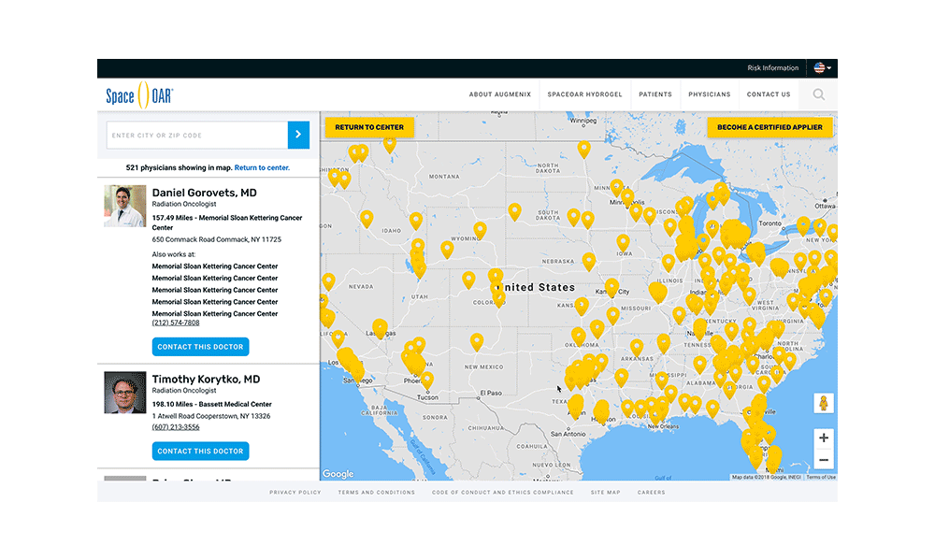Open the Contact Us menu item
Screen dimensions: 935x560
pos(769,94)
